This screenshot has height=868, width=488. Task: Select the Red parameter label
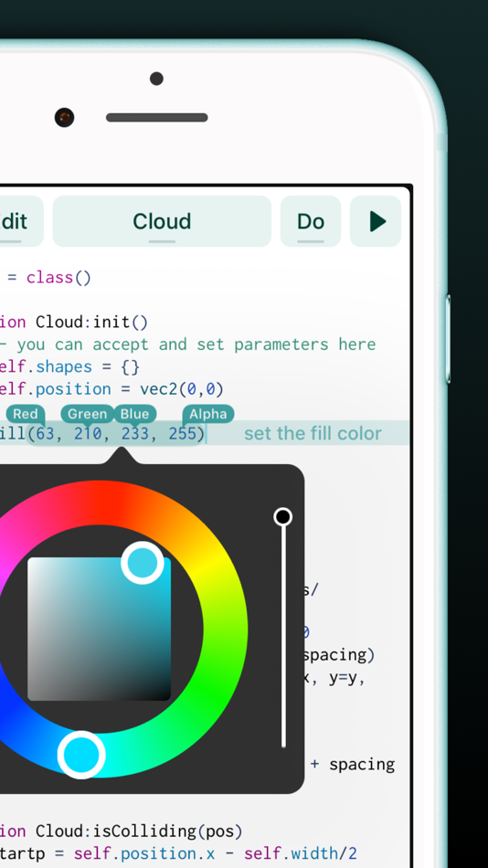pos(26,414)
